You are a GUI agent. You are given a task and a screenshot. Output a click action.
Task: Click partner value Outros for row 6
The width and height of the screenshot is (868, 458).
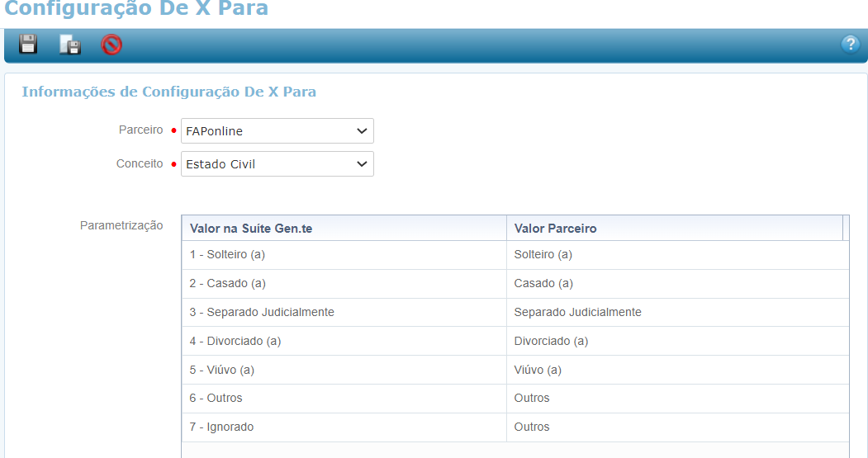point(677,399)
